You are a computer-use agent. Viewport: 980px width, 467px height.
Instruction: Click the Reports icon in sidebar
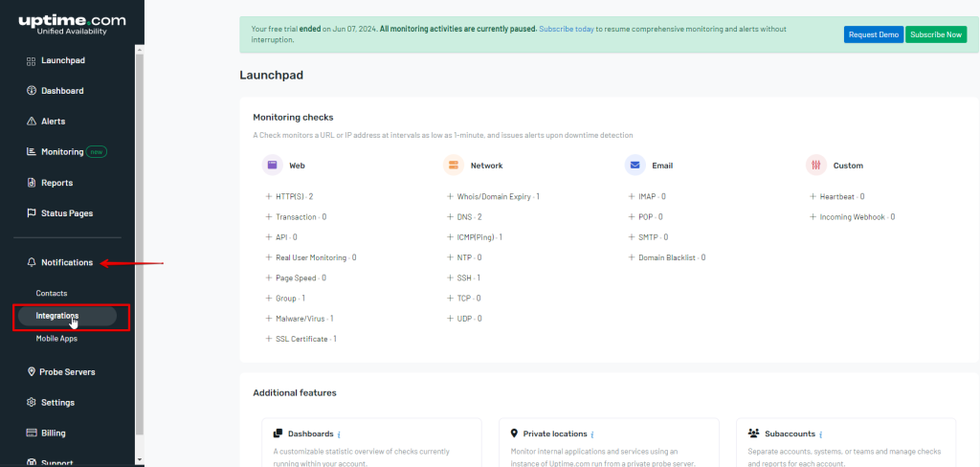[32, 183]
